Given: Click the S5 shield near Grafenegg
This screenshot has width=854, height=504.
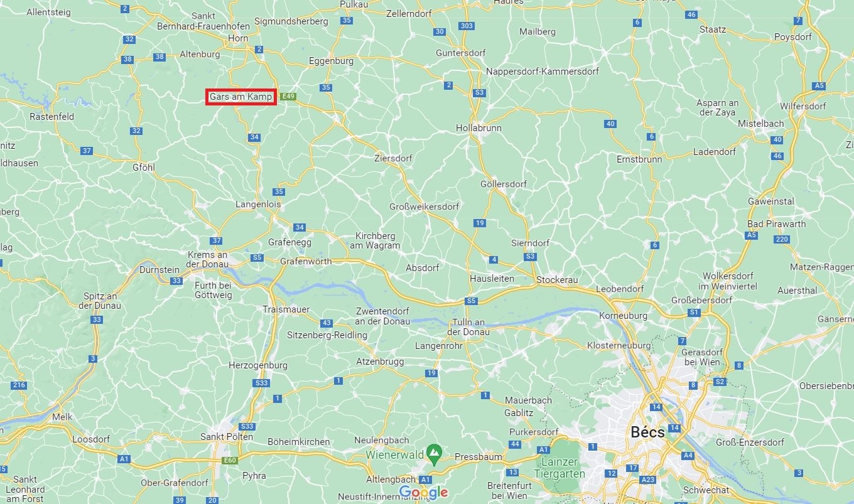Looking at the screenshot, I should [x=257, y=257].
